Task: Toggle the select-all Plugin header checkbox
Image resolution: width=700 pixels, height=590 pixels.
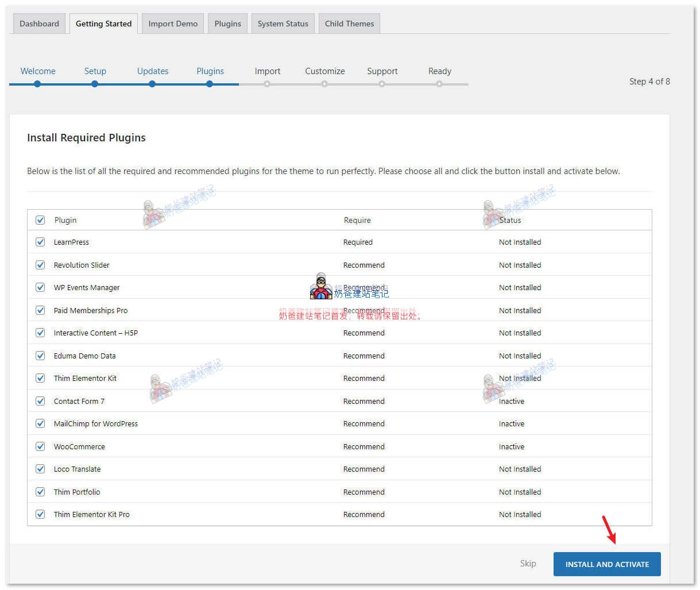Action: tap(40, 220)
